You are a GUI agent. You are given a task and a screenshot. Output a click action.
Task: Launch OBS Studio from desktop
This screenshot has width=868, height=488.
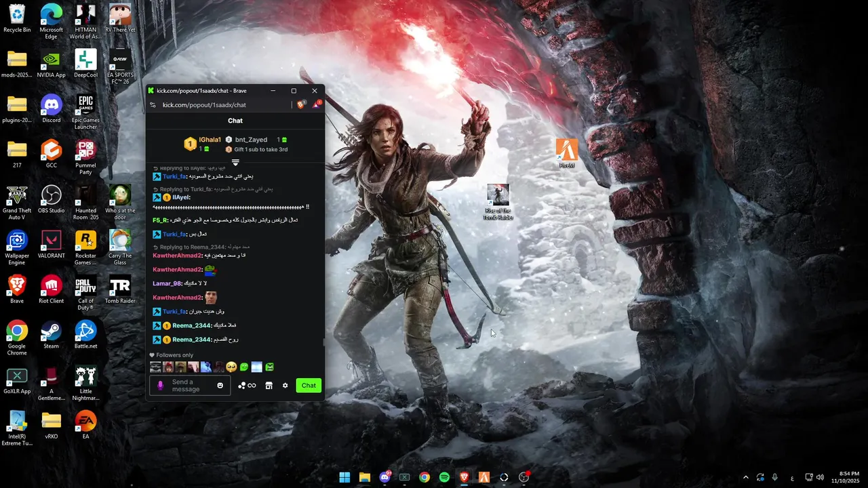tap(52, 199)
